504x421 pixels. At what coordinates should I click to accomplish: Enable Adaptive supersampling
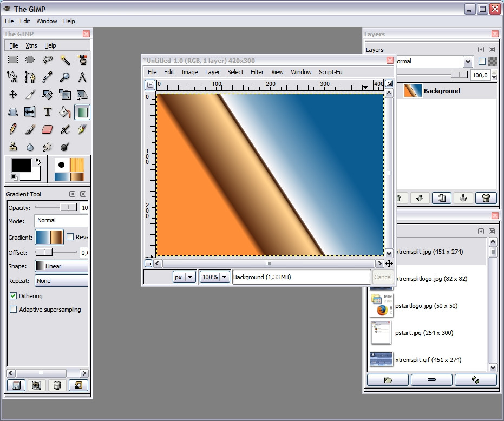point(14,310)
